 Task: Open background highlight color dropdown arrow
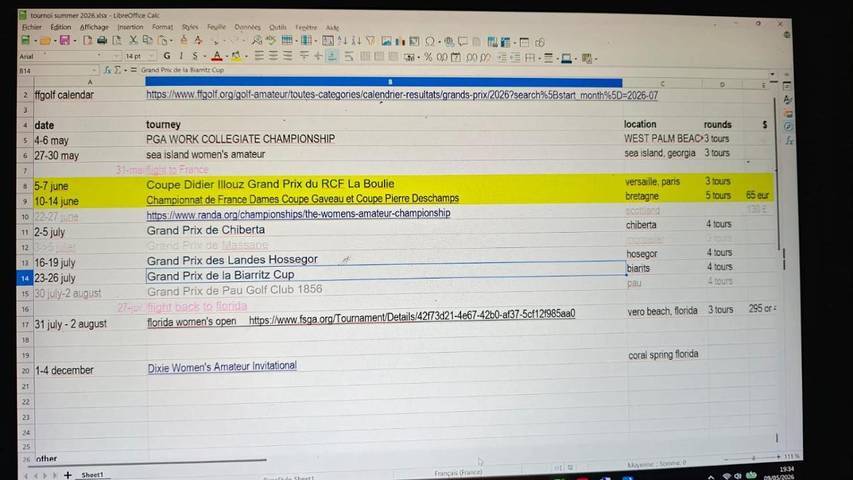[x=246, y=57]
